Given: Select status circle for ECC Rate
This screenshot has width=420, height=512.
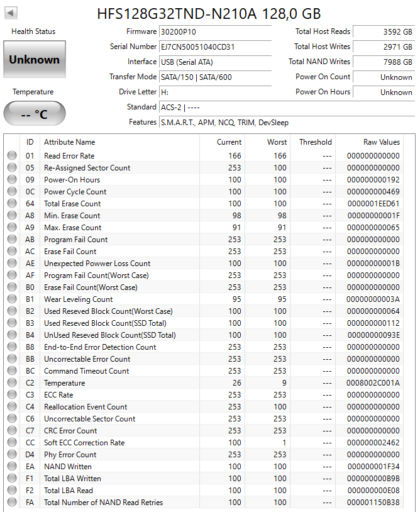Looking at the screenshot, I should [x=12, y=394].
